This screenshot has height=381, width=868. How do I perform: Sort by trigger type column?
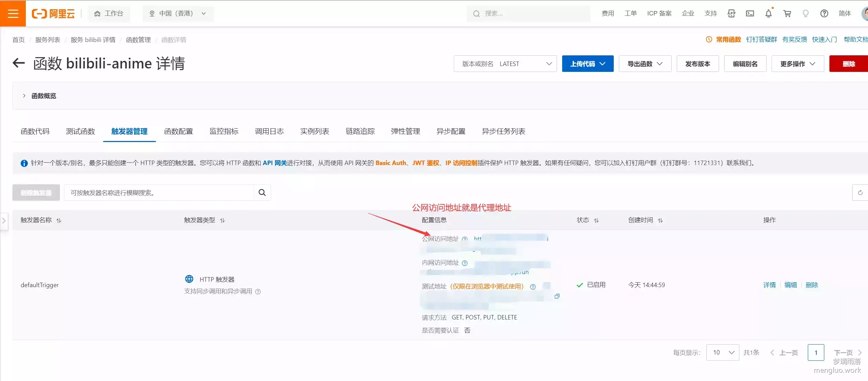point(222,220)
